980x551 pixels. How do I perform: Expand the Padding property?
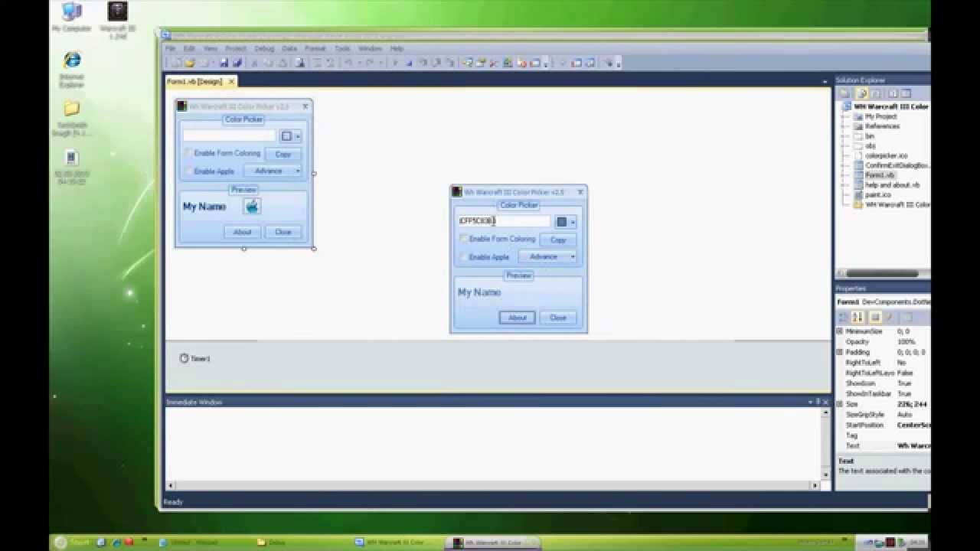tap(840, 352)
